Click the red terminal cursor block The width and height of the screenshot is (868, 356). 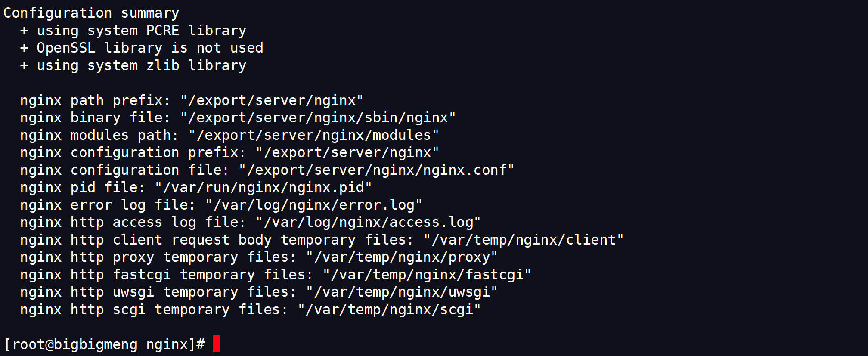click(x=217, y=344)
